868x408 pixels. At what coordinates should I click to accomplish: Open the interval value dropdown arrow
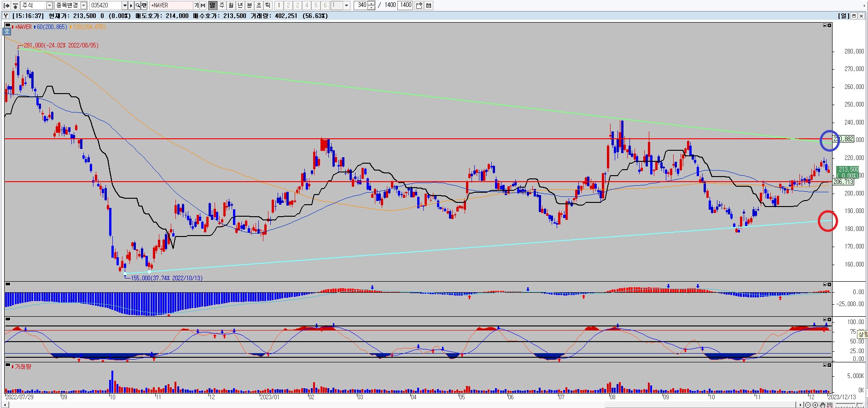click(x=347, y=6)
